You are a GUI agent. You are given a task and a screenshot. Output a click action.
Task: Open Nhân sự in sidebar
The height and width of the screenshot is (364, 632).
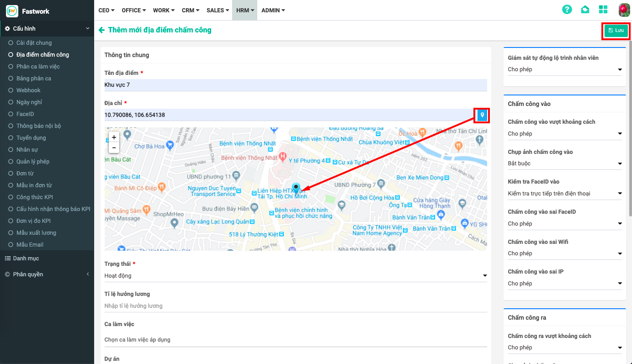coord(27,150)
